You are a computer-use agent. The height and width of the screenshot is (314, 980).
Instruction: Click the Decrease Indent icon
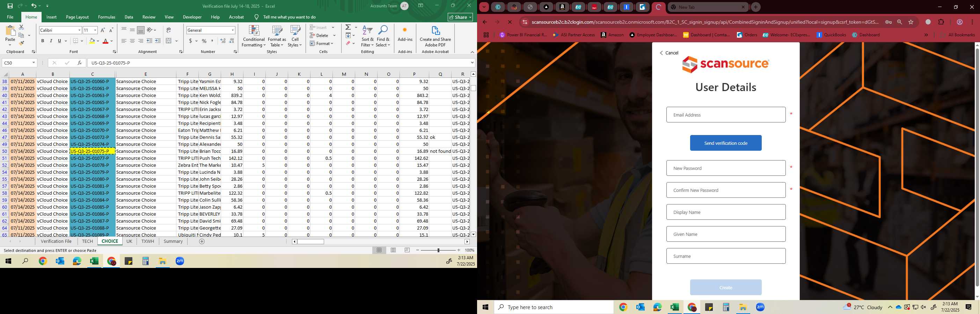149,41
